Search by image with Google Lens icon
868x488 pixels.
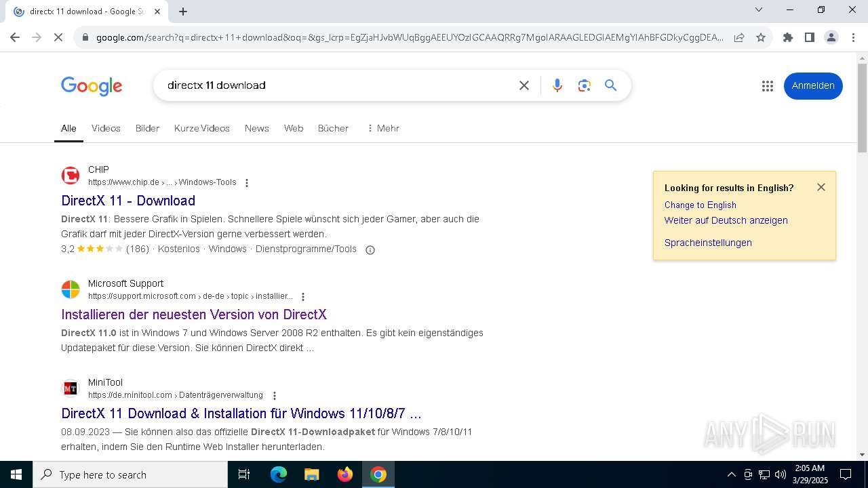(585, 85)
